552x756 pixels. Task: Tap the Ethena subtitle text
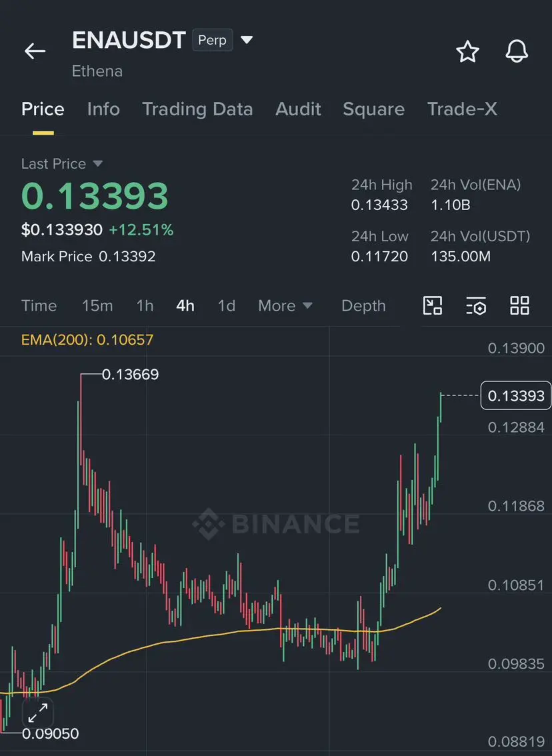97,71
